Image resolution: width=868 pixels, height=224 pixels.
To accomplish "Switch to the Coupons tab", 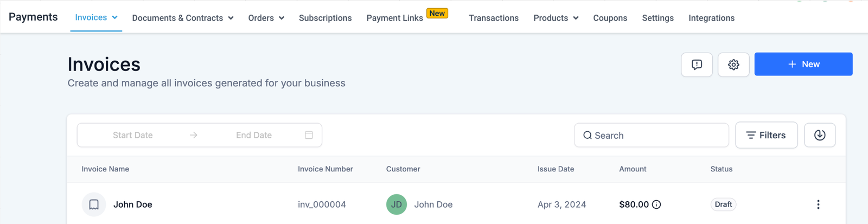I will coord(610,18).
